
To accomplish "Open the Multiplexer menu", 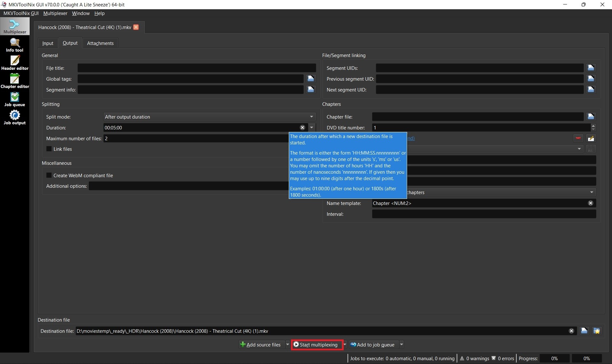I will click(x=55, y=13).
